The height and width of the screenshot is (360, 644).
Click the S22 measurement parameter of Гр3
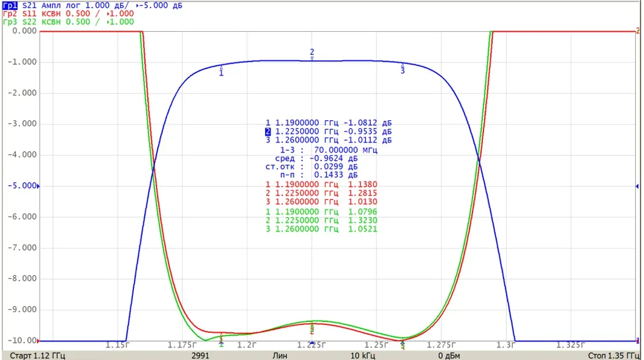click(29, 22)
